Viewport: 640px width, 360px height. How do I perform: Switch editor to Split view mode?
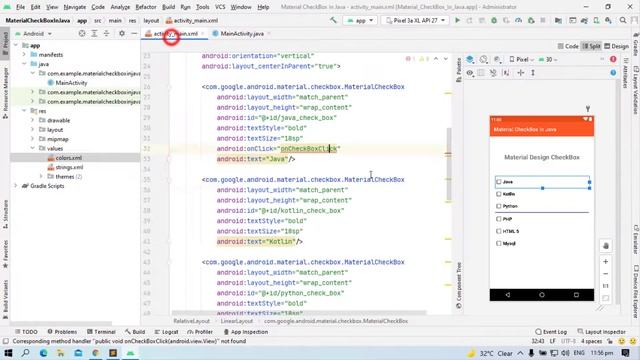pos(591,46)
